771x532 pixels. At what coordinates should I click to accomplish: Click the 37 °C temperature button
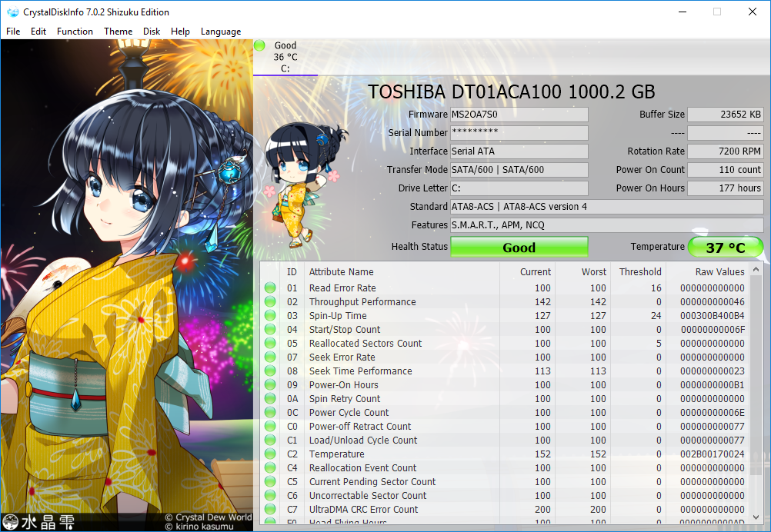point(726,247)
